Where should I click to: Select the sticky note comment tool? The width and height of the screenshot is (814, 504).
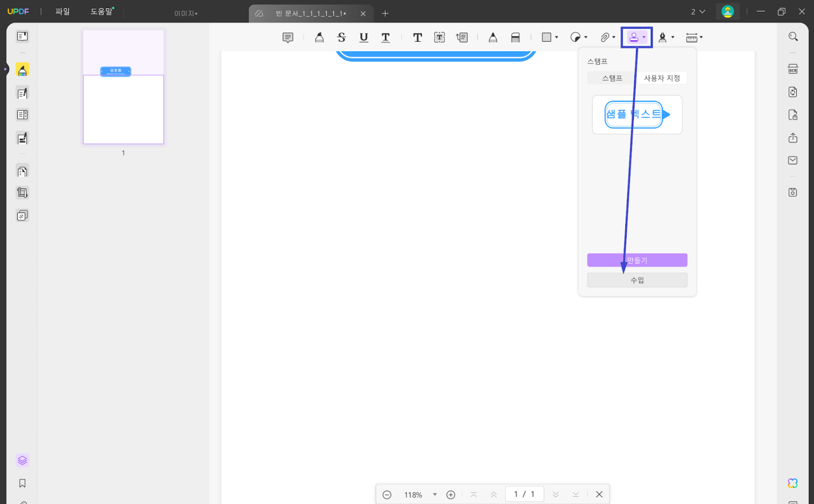288,38
